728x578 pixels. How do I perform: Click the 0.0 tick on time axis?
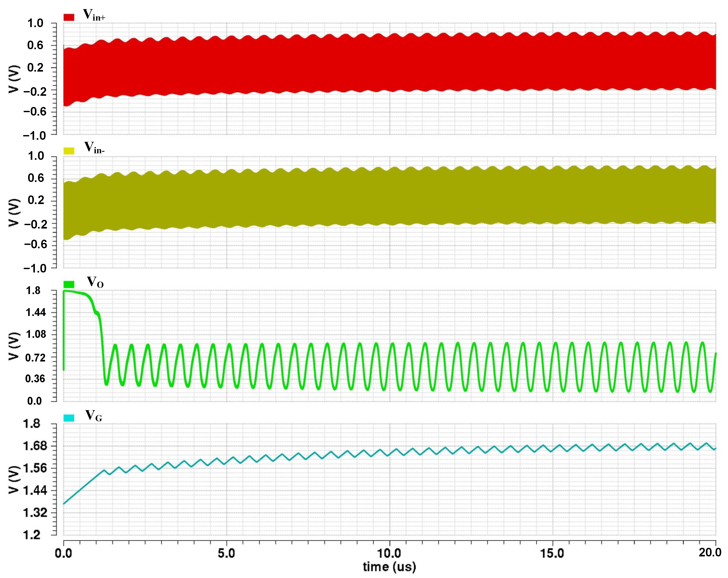pyautogui.click(x=63, y=553)
